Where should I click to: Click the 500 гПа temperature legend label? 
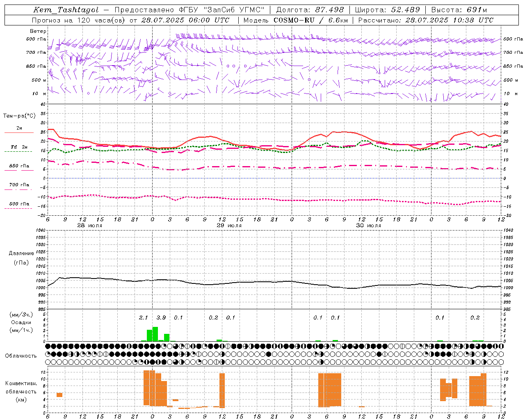coord(19,204)
